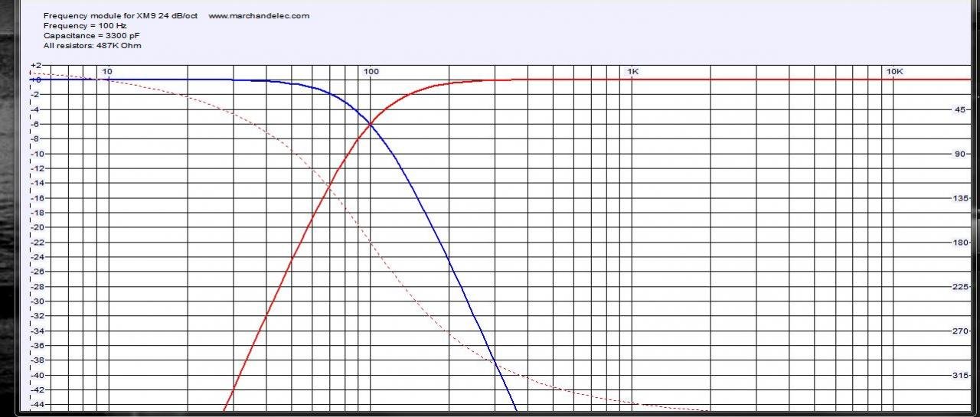
Task: Click the 1K frequency axis label
Action: [x=633, y=72]
